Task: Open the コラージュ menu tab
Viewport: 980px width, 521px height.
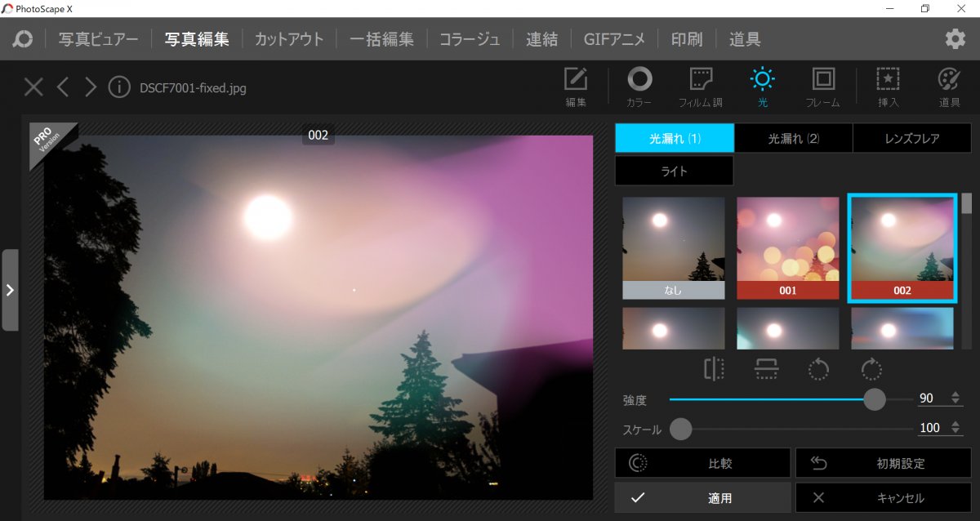Action: tap(470, 39)
